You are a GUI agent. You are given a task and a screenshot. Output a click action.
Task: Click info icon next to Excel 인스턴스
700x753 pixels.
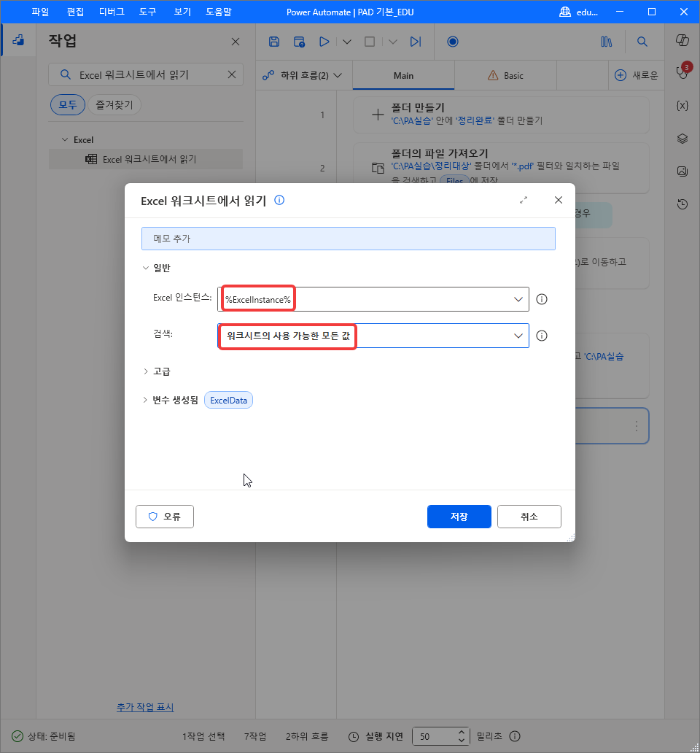pos(542,299)
